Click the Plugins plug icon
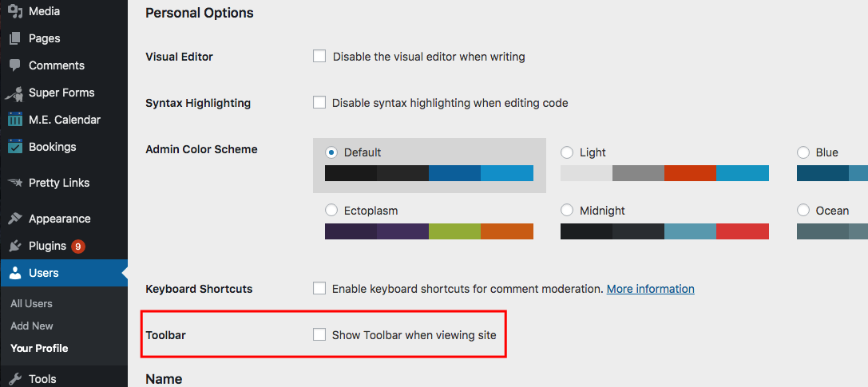Screen dimensions: 868x387 tap(15, 246)
